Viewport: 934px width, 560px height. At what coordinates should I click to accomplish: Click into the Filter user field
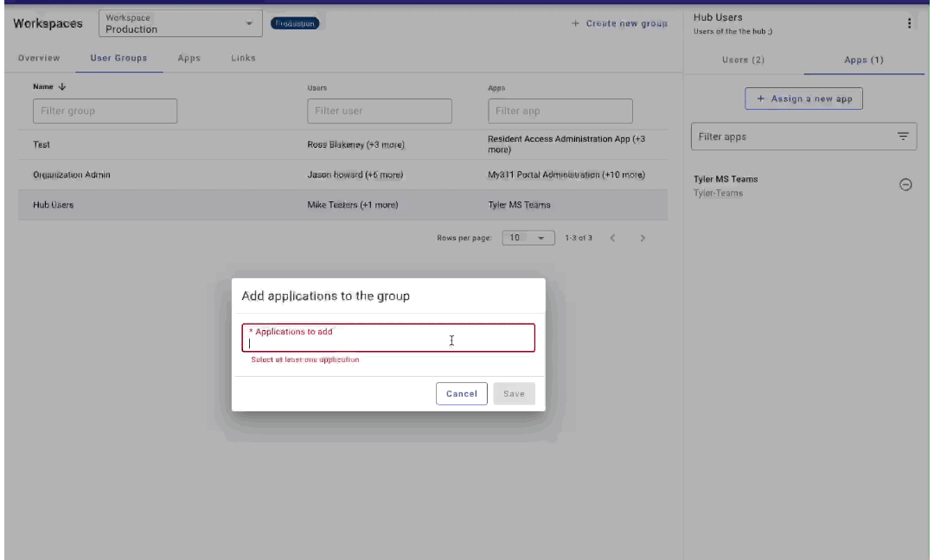pos(380,111)
